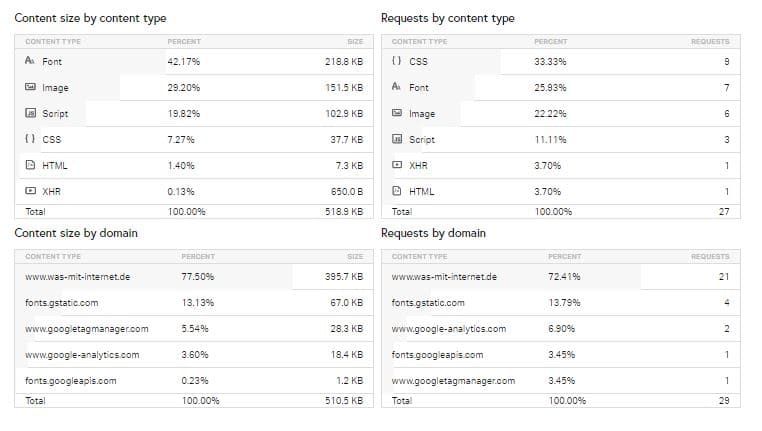
Task: Click www.googletagmanager.com in content size by domain
Action: tap(87, 329)
